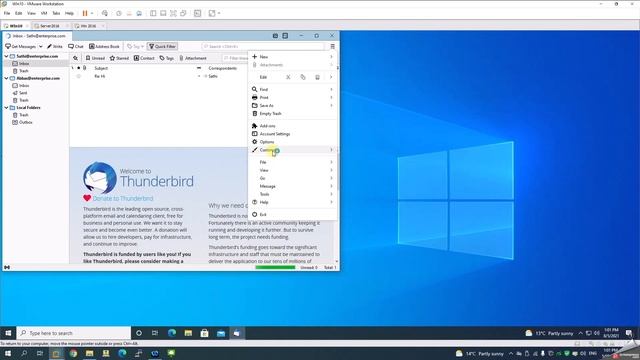Image resolution: width=640 pixels, height=360 pixels.
Task: Click VMware enter full screen icon
Action: tap(173, 13)
